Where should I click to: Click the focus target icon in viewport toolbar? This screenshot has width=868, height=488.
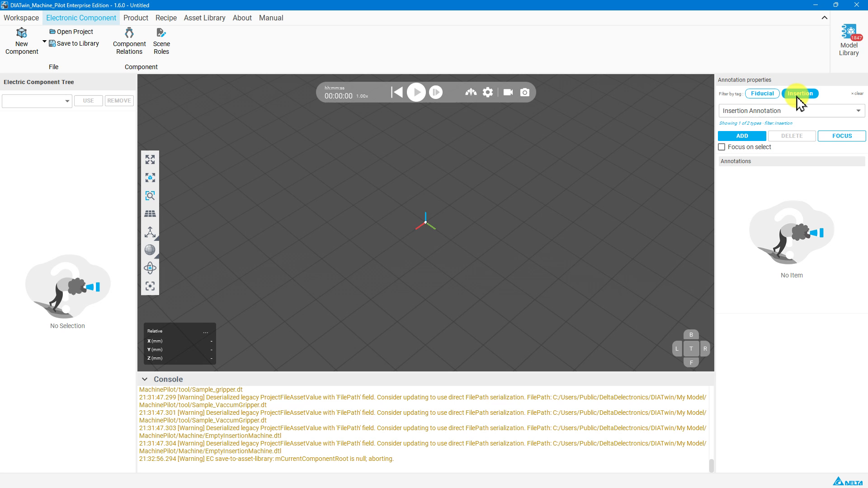(150, 286)
